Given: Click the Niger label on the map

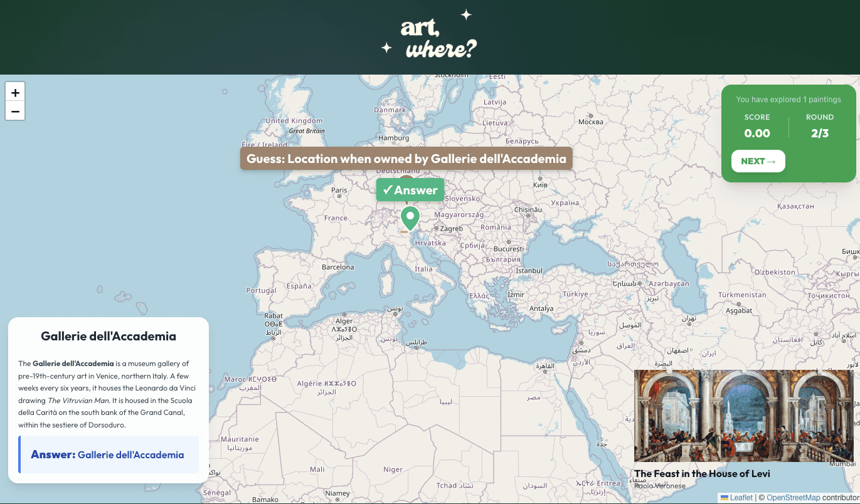Looking at the screenshot, I should [393, 469].
